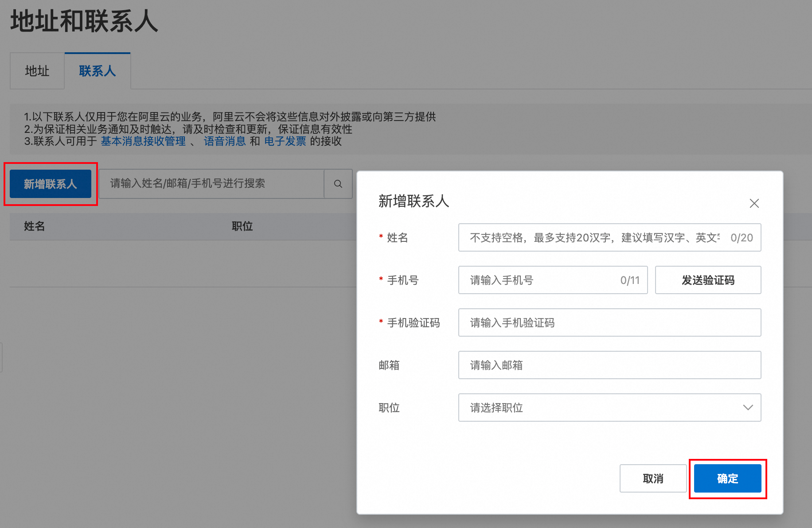Click the 新增联系人 button
This screenshot has height=528, width=812.
tap(51, 184)
